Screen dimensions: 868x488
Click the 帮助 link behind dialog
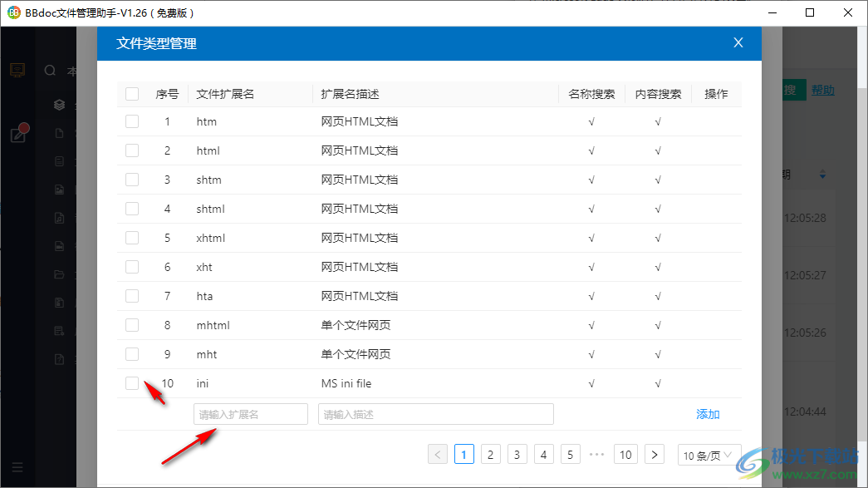822,90
